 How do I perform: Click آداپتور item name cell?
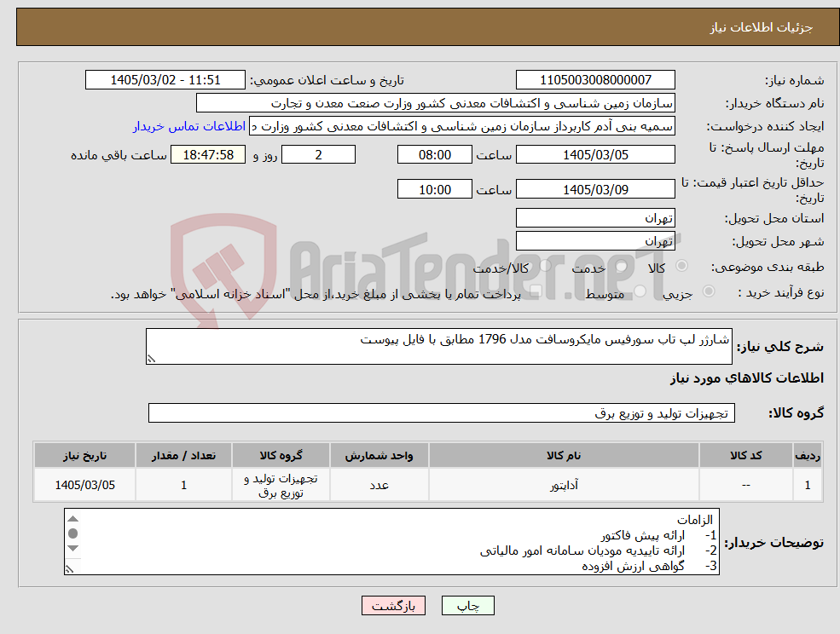click(x=564, y=485)
